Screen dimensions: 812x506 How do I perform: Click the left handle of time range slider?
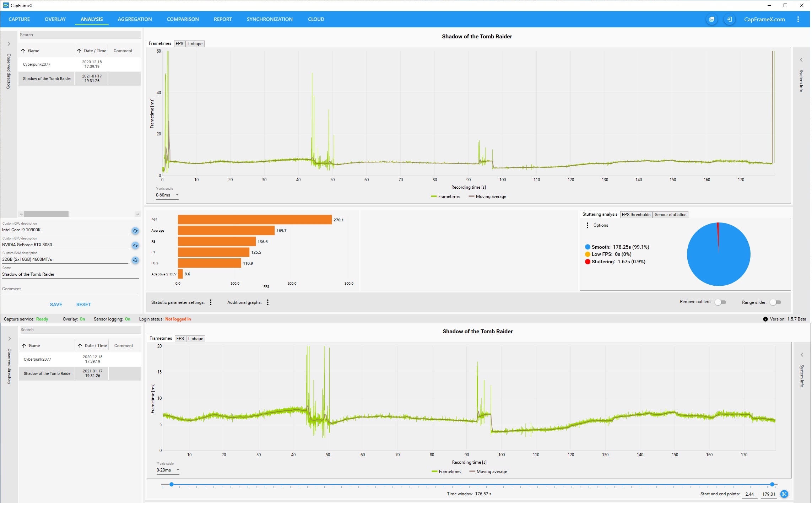tap(172, 485)
